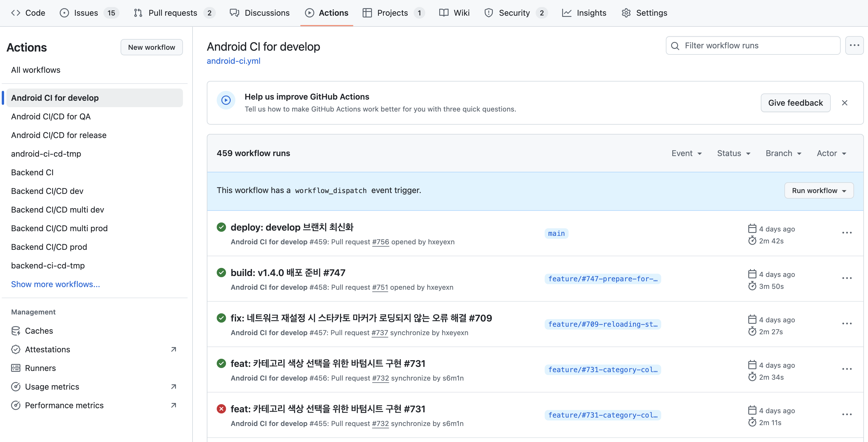Click the Settings gear tab

coord(644,13)
